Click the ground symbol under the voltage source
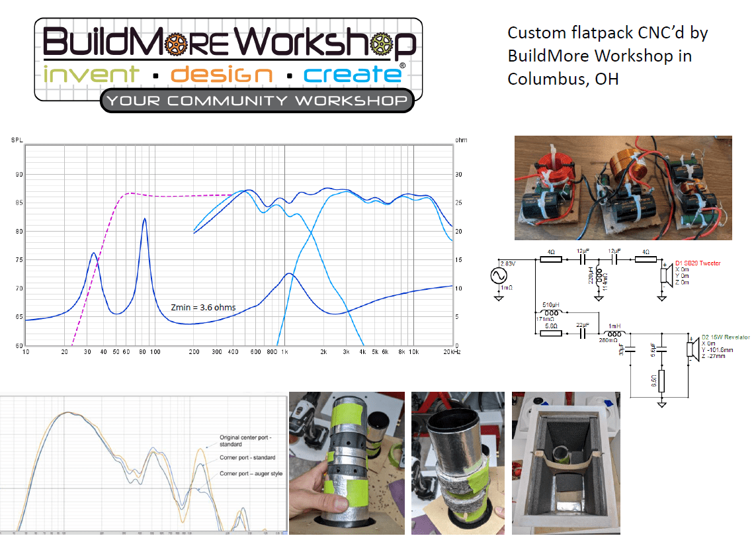This screenshot has height=540, width=756. pos(499,298)
